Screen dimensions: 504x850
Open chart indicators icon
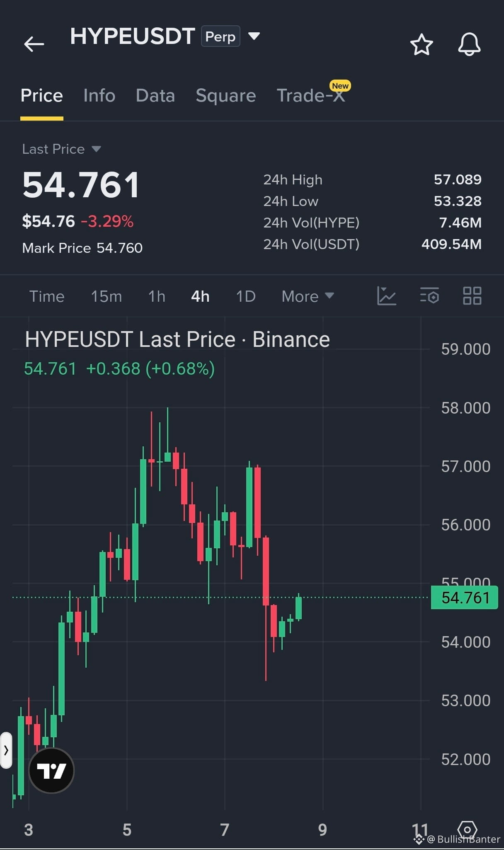[387, 296]
